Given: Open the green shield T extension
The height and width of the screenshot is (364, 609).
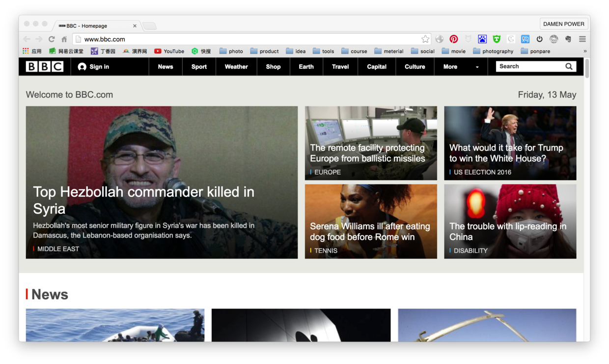Looking at the screenshot, I should 497,39.
